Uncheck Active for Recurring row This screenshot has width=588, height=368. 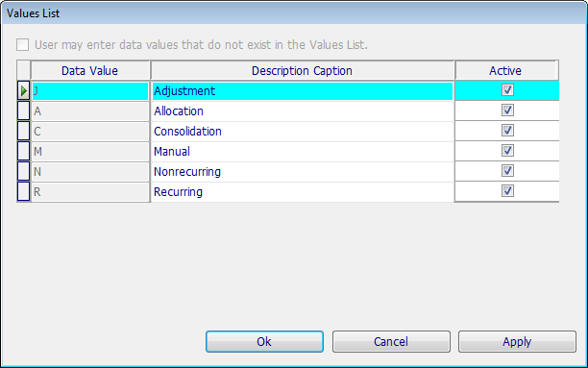tap(507, 191)
